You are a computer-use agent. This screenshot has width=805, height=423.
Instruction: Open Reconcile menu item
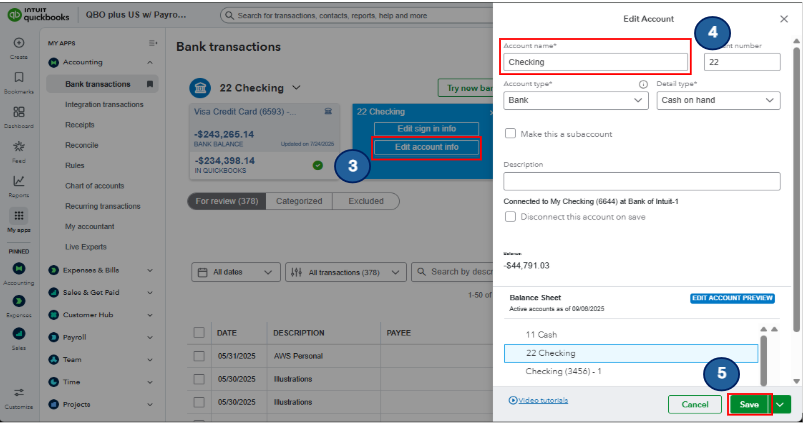(82, 145)
